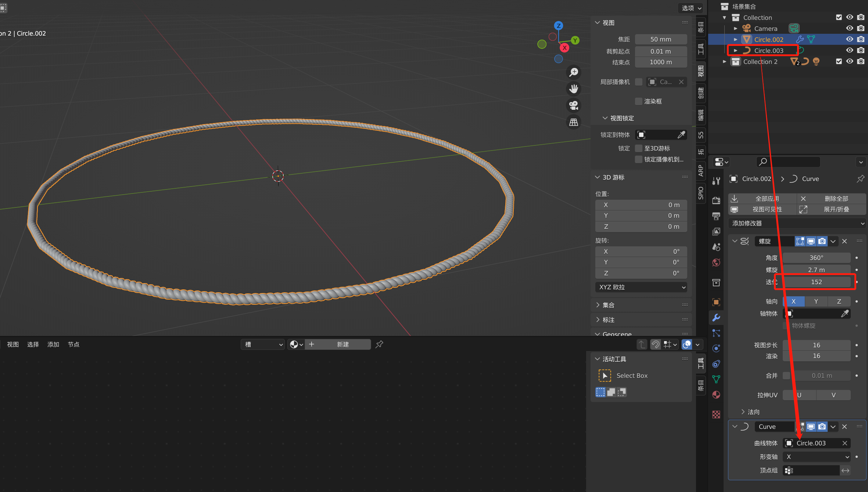The width and height of the screenshot is (868, 492).
Task: Hide Circle.003 with its eye icon
Action: tap(849, 50)
